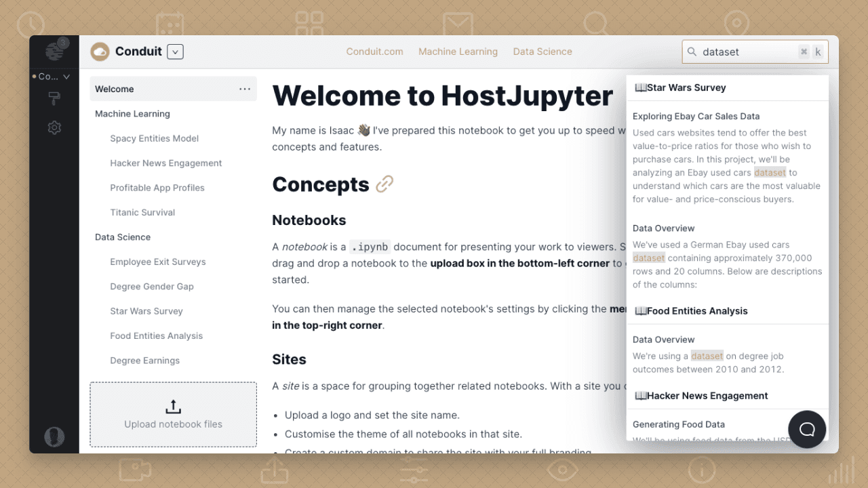The width and height of the screenshot is (868, 488).
Task: Select the Welcome notebook in sidebar
Action: (173, 89)
